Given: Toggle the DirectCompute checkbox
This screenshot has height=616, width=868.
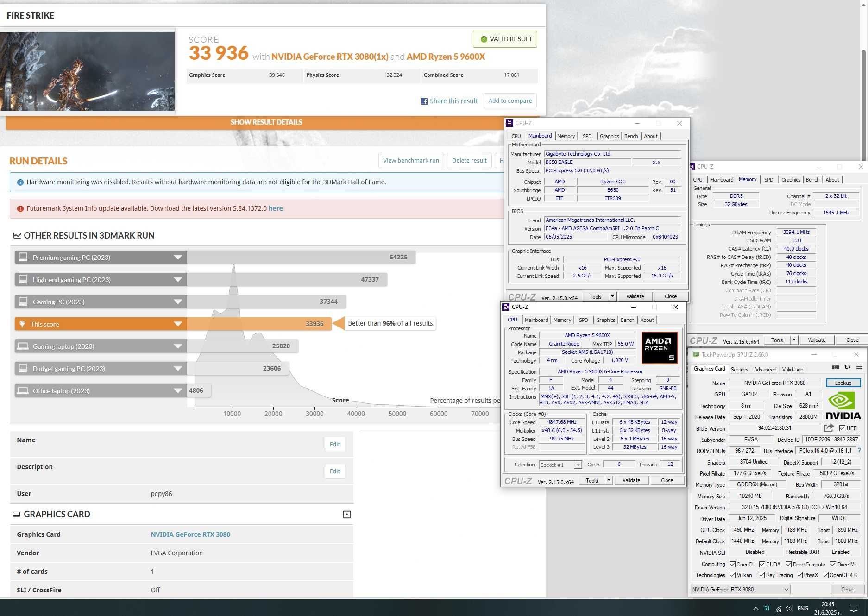Looking at the screenshot, I should (x=788, y=565).
